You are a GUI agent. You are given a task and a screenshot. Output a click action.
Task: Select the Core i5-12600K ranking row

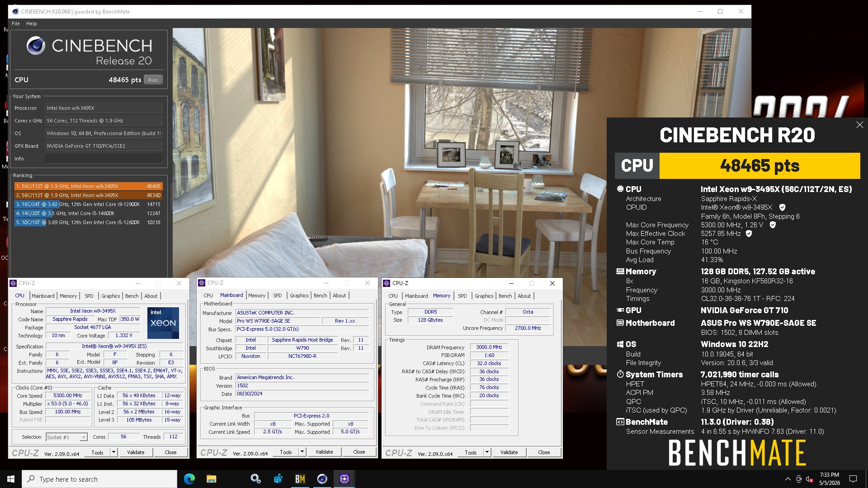coord(88,222)
